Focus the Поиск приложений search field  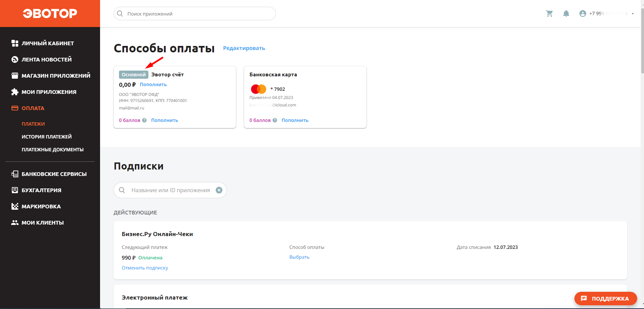coord(195,14)
